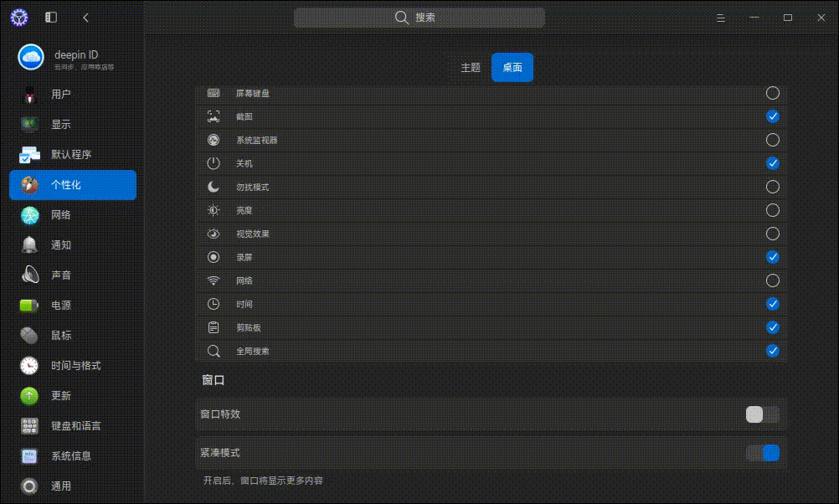Open the hamburger menu in title bar
The height and width of the screenshot is (504, 839).
click(x=721, y=18)
